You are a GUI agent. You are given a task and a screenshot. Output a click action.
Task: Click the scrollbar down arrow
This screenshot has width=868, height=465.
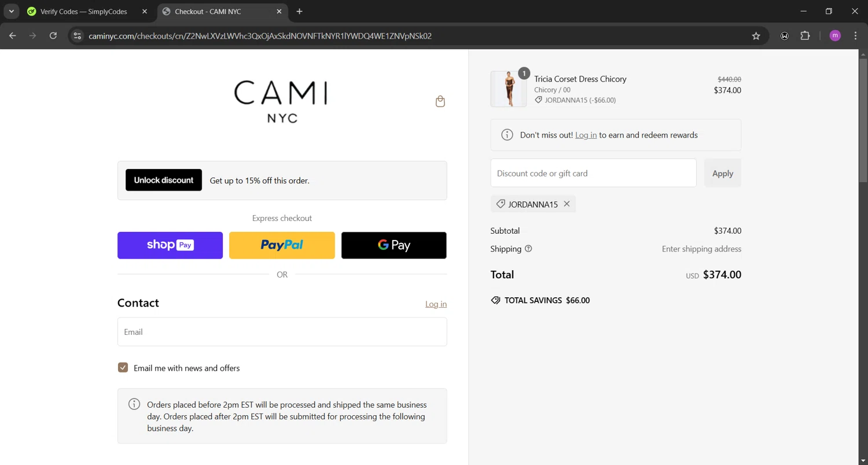(x=863, y=460)
